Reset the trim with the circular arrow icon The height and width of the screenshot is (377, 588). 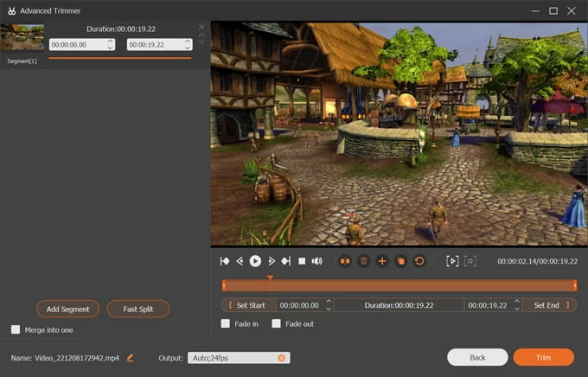point(419,260)
